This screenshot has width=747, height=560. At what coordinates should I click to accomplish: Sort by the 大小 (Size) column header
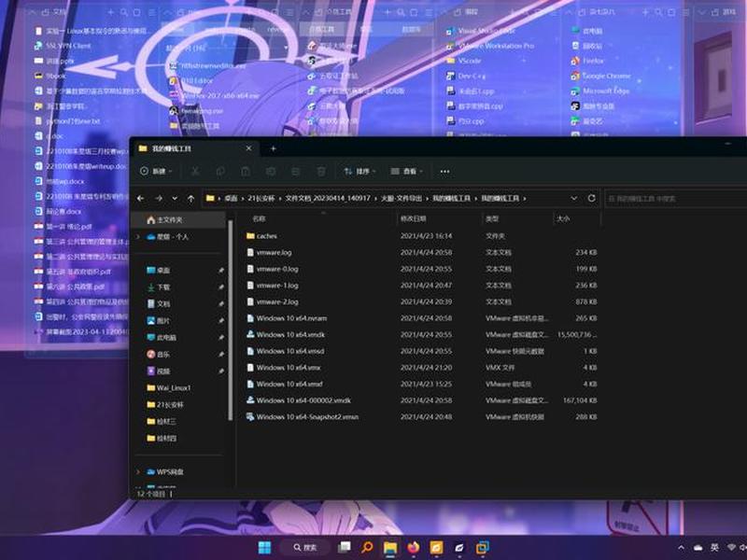563,218
